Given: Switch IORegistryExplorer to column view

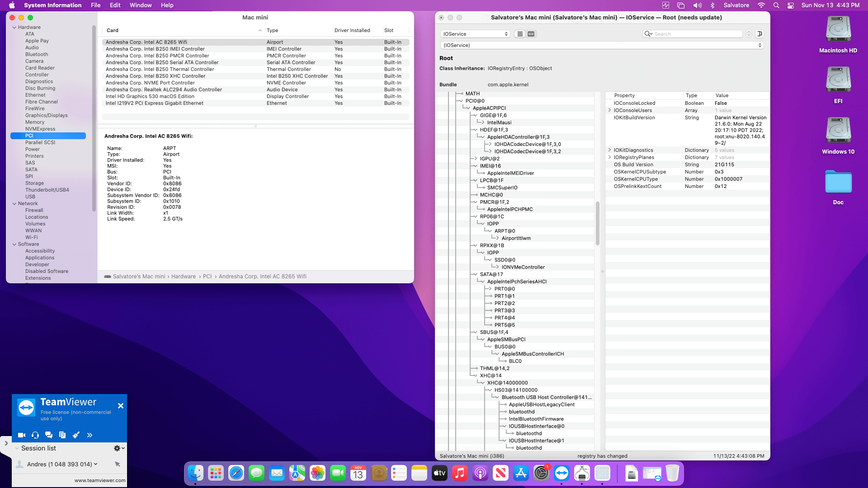Looking at the screenshot, I should coord(531,34).
